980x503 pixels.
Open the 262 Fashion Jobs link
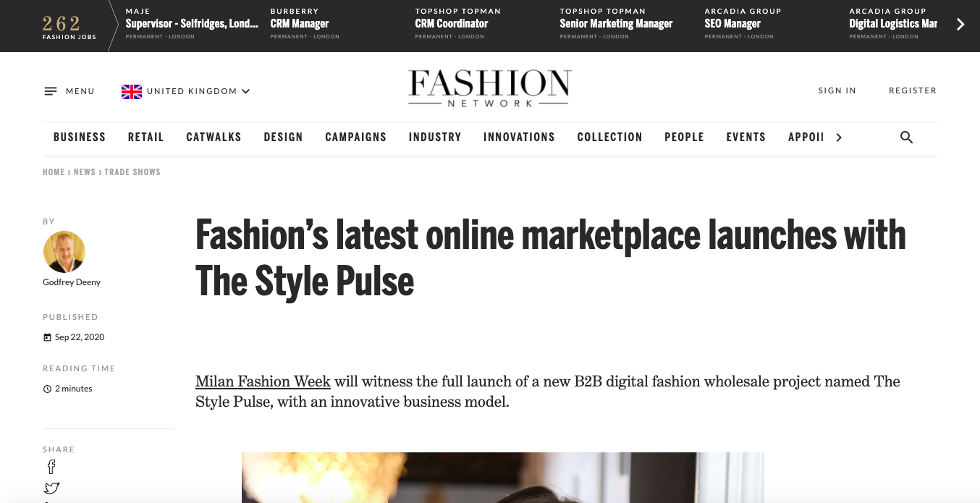69,26
